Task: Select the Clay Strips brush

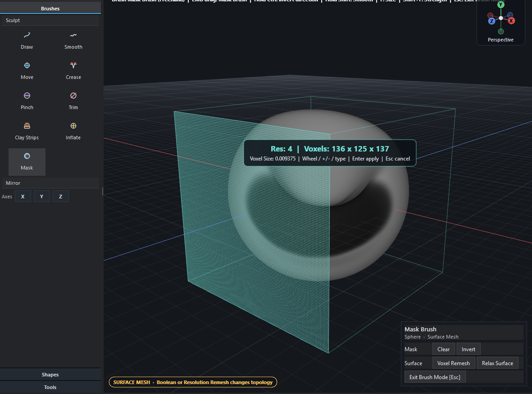Action: click(27, 132)
